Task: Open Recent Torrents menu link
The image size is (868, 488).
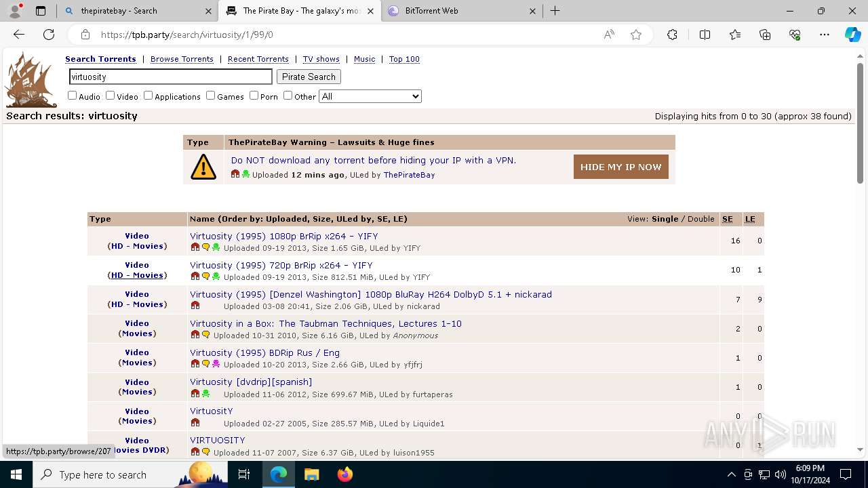Action: [258, 59]
